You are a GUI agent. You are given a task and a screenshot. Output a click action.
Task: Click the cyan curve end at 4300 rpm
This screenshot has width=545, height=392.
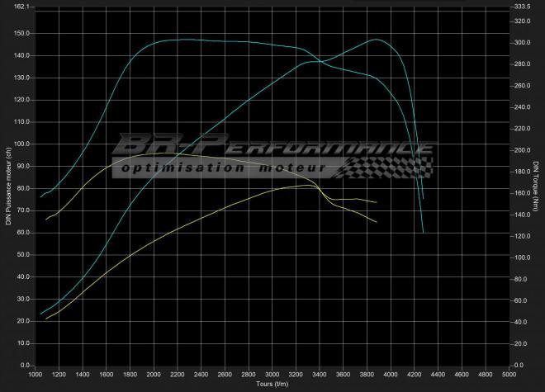click(x=424, y=232)
